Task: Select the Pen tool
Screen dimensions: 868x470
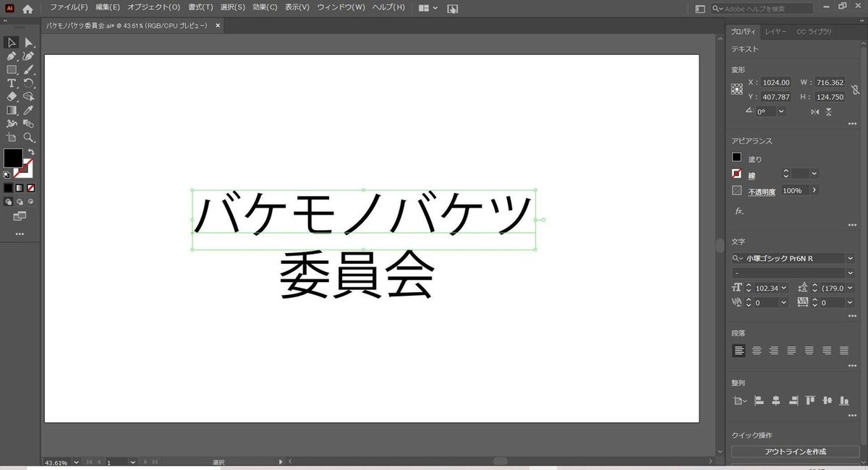Action: click(x=12, y=56)
